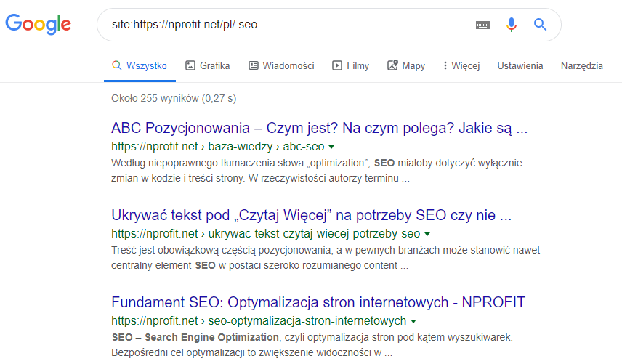Expand arrow beside seo-optymalizacja-stron-internetowych URL
This screenshot has width=622, height=364.
click(413, 320)
